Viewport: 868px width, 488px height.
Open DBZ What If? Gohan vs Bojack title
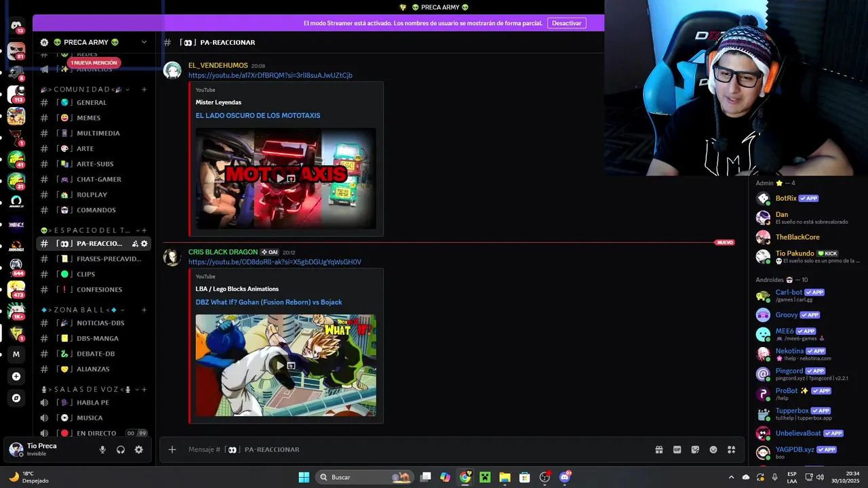[x=269, y=302]
